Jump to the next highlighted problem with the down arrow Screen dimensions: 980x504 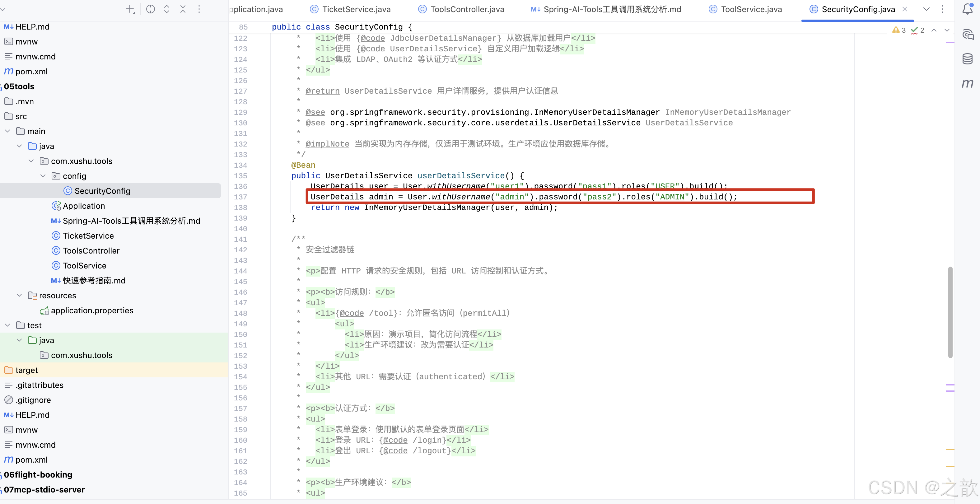coord(947,30)
